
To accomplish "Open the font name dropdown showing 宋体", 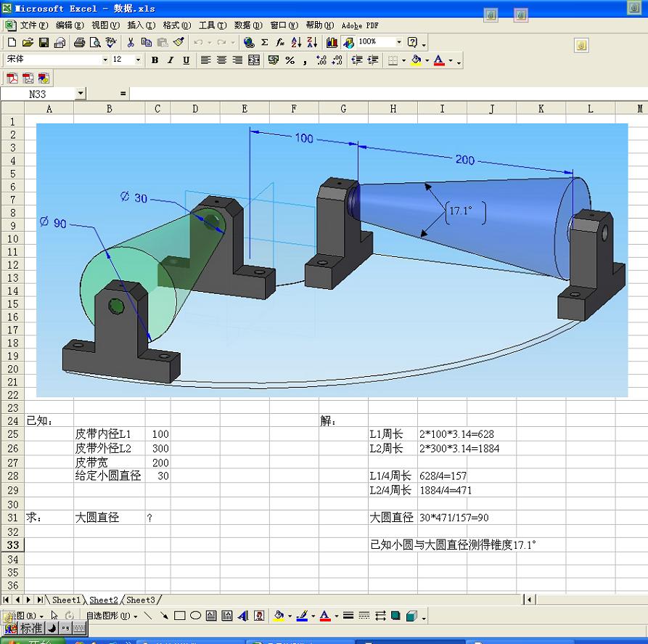I will [105, 60].
